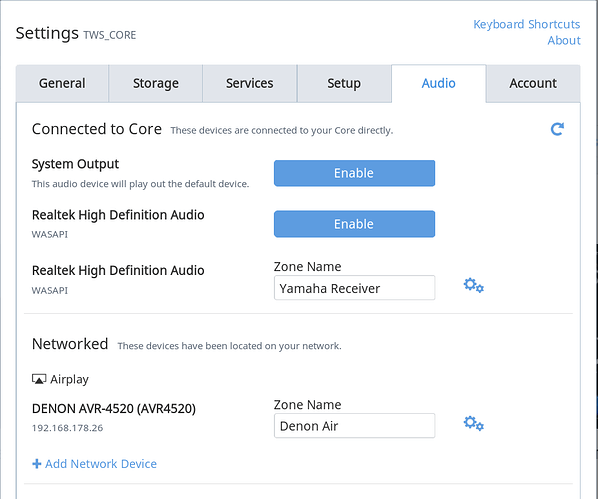
Task: Open the Account tab
Action: tap(533, 84)
